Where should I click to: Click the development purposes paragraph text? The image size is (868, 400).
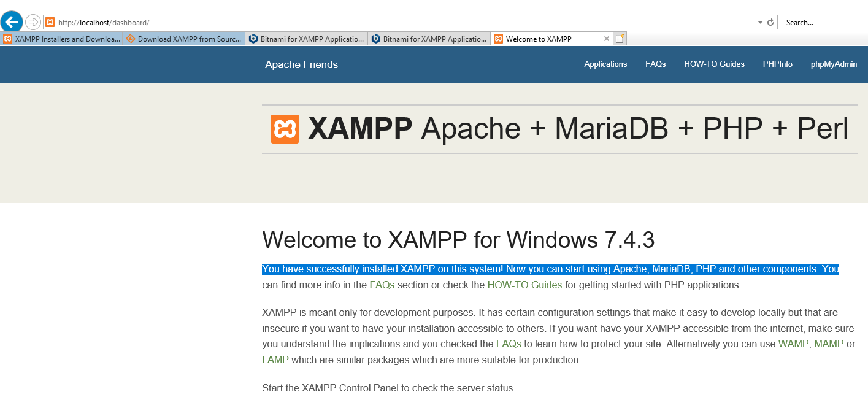click(x=558, y=336)
